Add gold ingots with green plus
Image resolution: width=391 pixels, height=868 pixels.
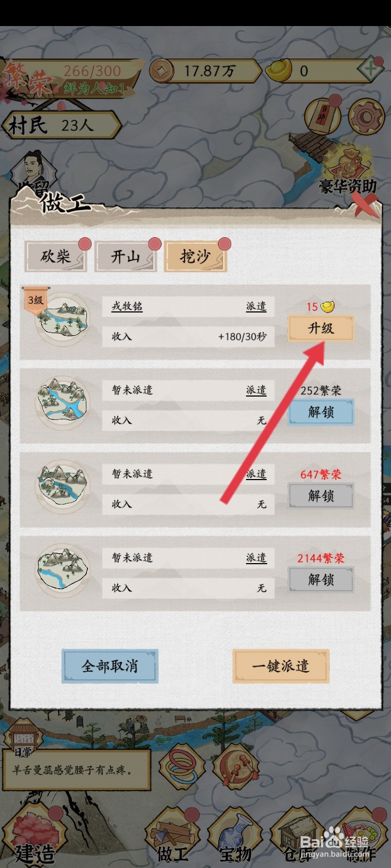tap(371, 70)
